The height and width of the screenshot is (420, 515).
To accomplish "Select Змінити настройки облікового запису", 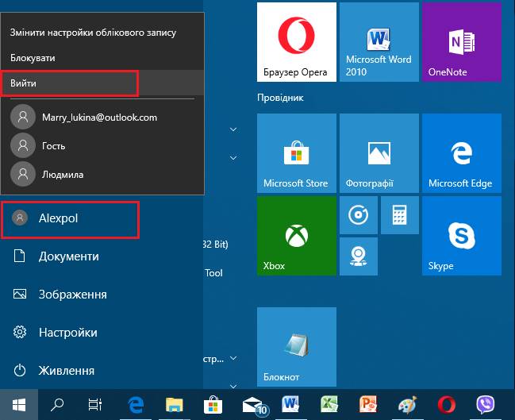I will point(102,33).
